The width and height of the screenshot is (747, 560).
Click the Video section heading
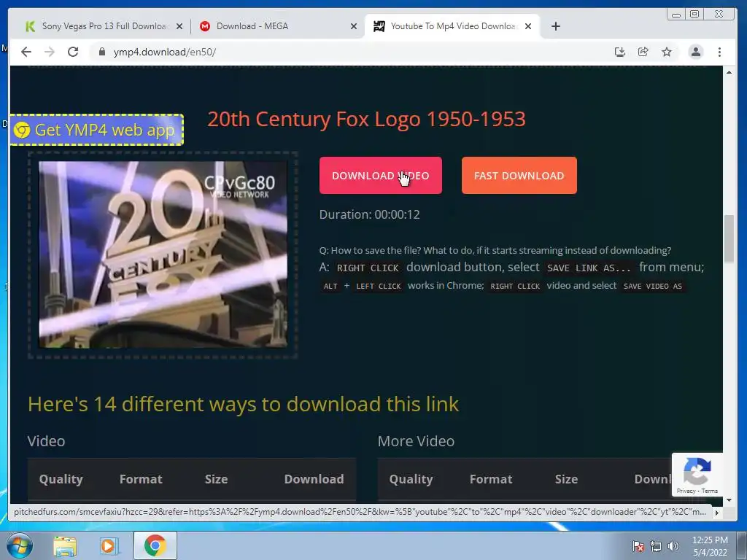46,441
